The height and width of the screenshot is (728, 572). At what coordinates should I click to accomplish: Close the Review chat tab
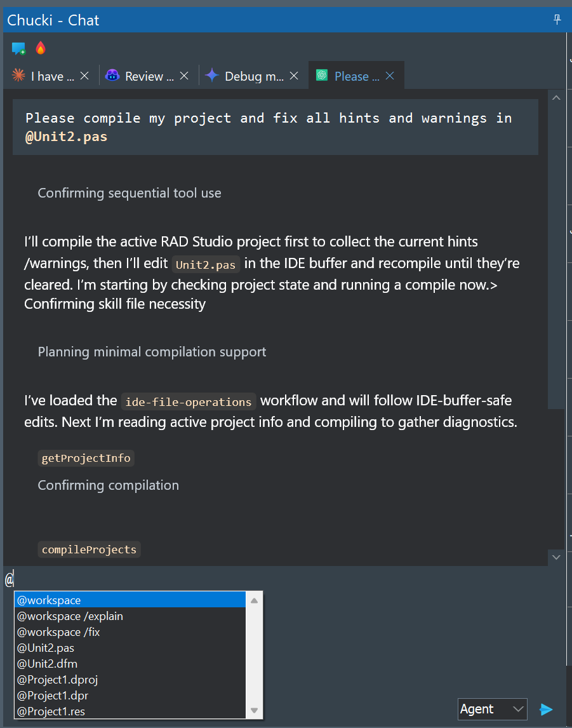(183, 75)
